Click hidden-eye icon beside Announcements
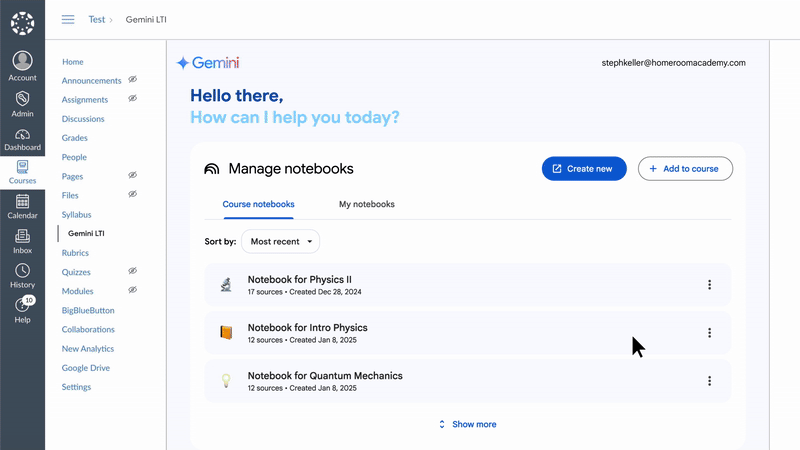 click(133, 79)
